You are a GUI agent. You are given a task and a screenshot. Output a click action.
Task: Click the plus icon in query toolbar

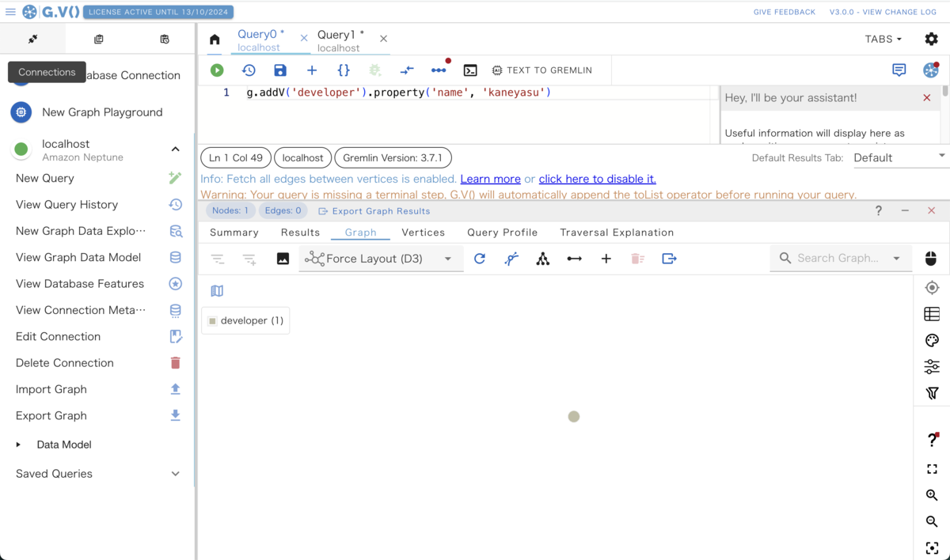(x=312, y=70)
